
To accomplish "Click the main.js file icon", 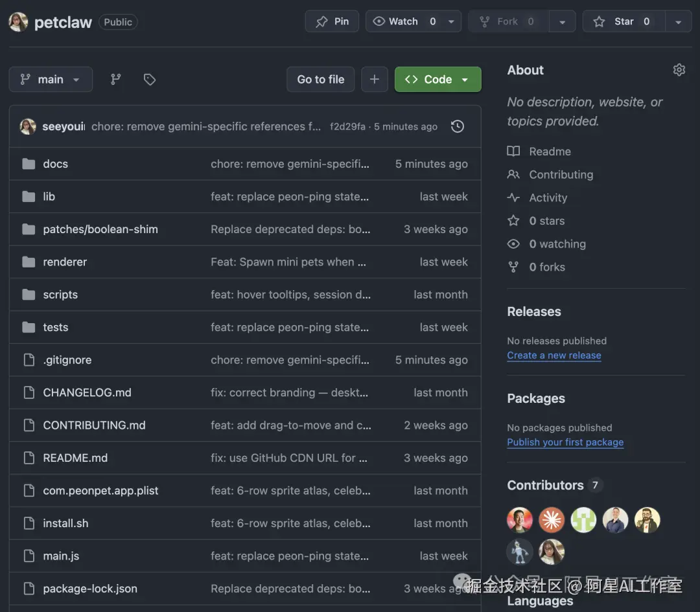I will 29,556.
